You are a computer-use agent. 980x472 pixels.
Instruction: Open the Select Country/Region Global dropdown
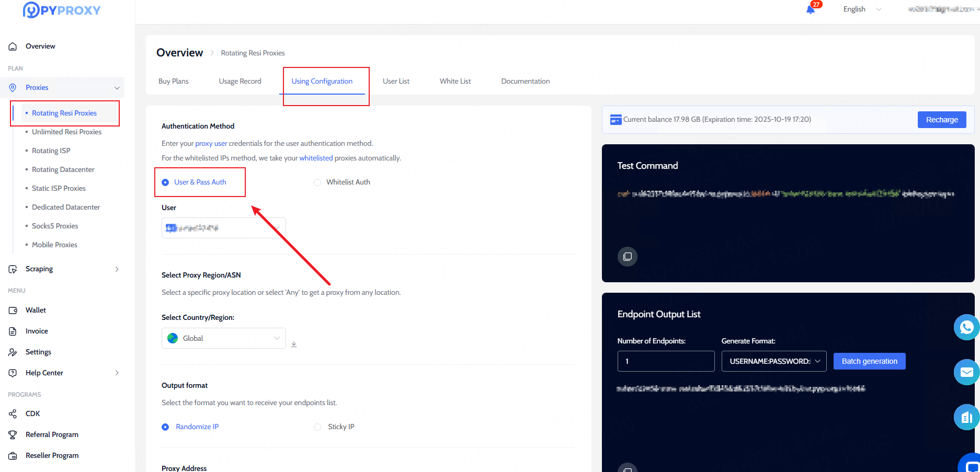223,338
